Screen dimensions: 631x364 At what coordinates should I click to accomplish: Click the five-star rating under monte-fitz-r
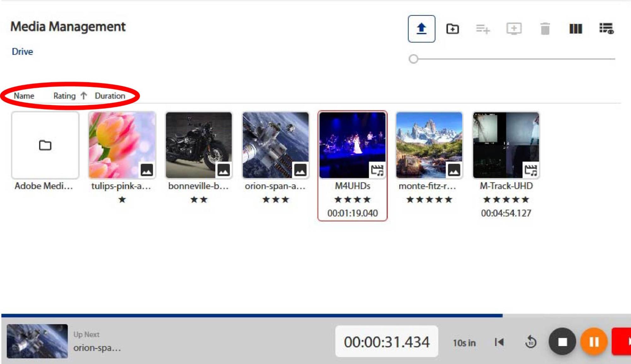point(429,200)
